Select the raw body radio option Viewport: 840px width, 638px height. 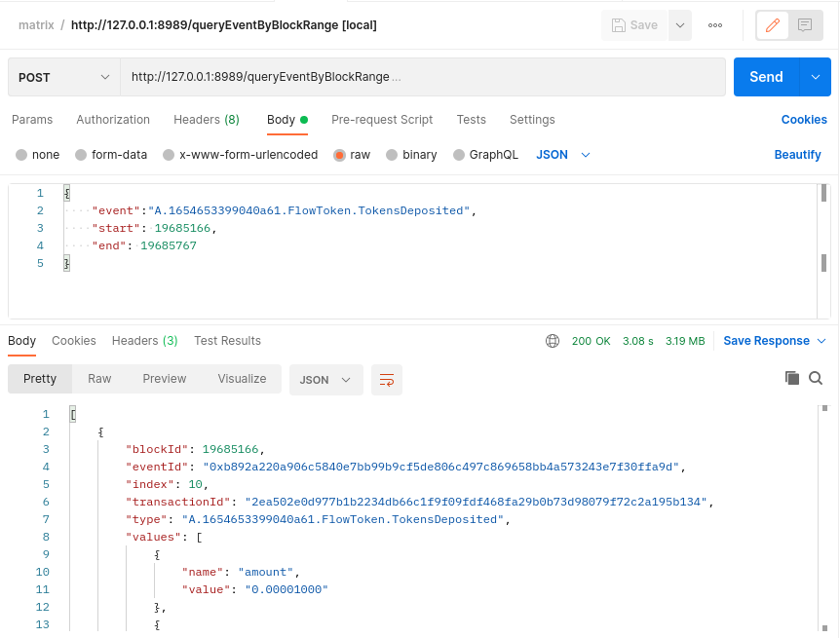339,155
